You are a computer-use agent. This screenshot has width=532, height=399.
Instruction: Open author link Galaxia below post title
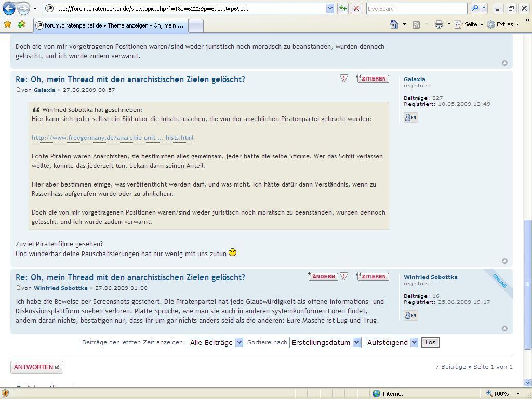click(x=45, y=90)
